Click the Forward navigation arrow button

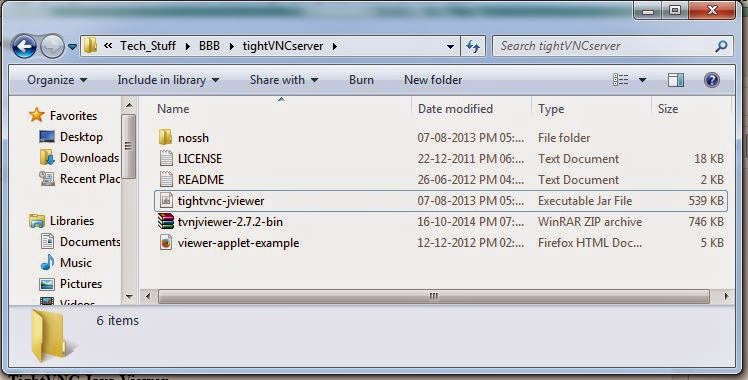point(52,47)
